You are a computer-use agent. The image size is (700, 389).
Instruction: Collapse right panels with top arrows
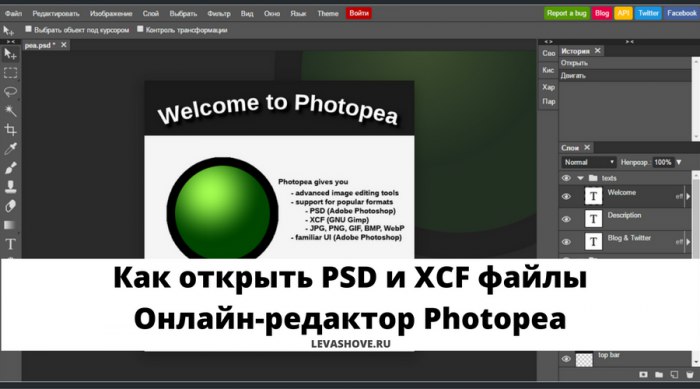point(629,42)
